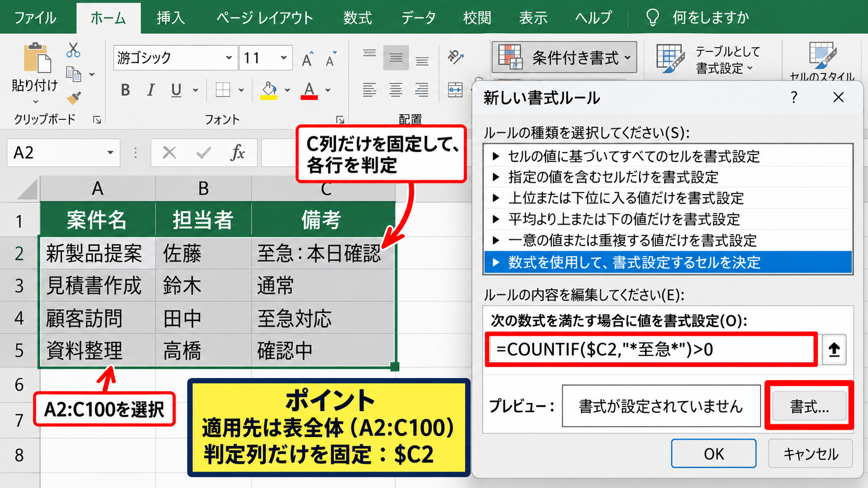Image resolution: width=868 pixels, height=488 pixels.
Task: Toggle underline formatting
Action: tap(177, 90)
